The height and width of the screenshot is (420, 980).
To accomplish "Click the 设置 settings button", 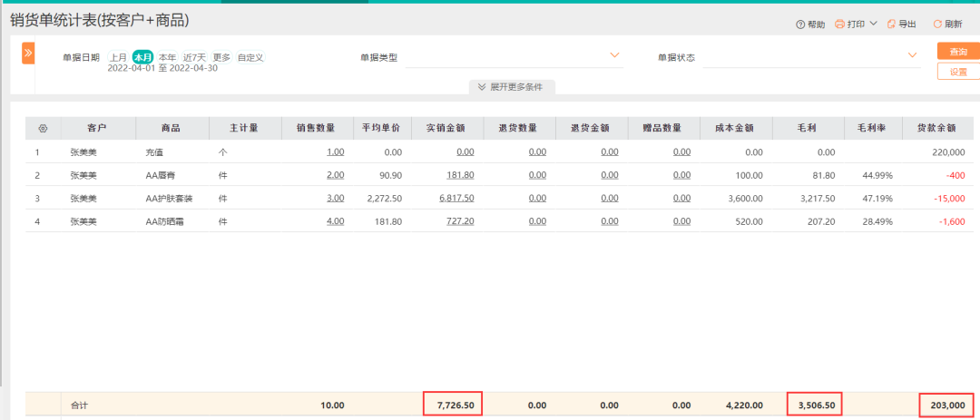I will (x=958, y=72).
